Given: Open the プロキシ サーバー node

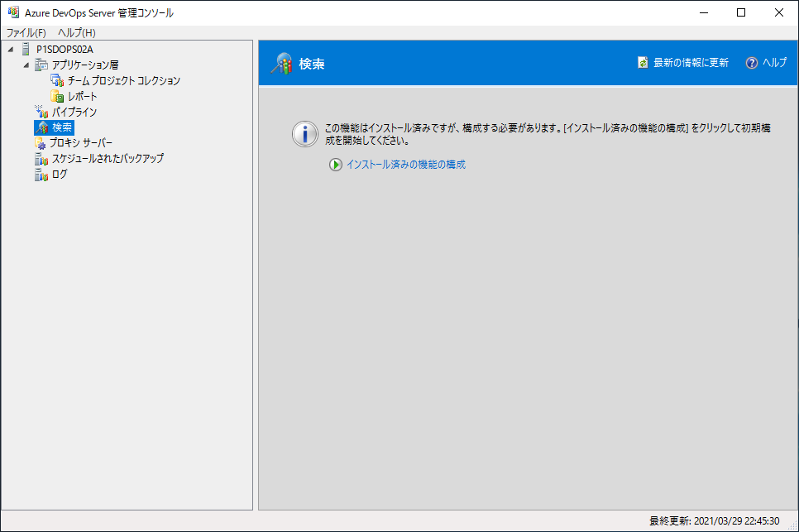Looking at the screenshot, I should pos(79,143).
